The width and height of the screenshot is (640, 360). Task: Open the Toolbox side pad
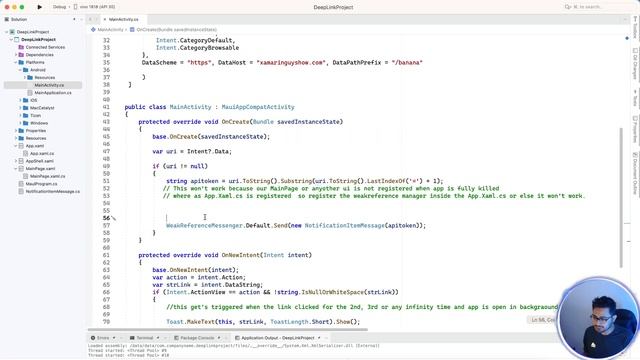[635, 27]
